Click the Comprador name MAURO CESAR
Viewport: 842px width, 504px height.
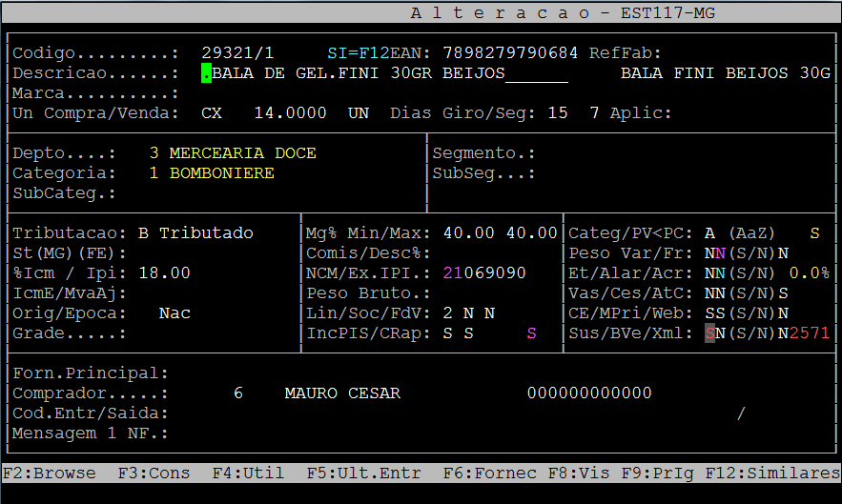[x=342, y=393]
